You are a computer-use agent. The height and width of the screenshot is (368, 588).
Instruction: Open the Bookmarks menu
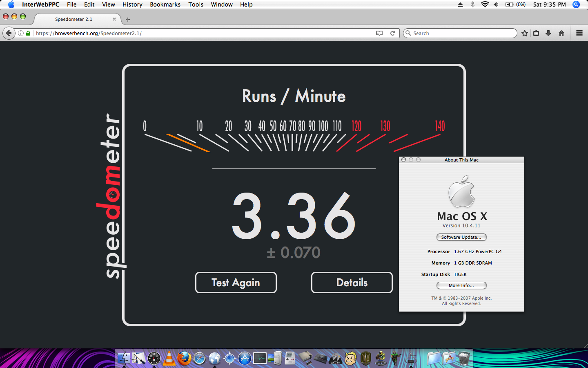tap(165, 4)
